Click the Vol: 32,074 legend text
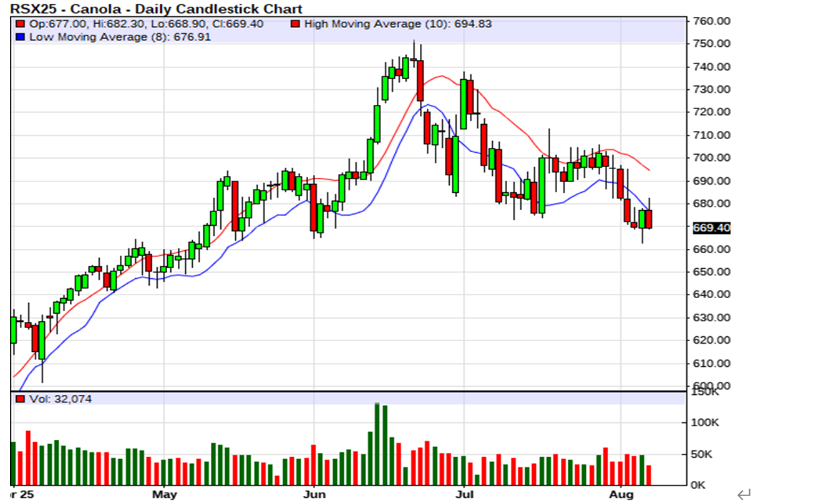Screen dimensions: 821x504 point(61,399)
